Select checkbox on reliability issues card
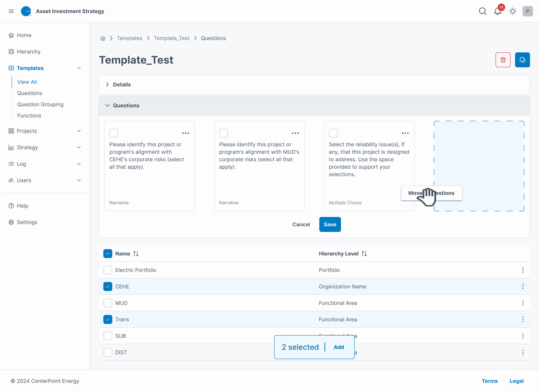 333,133
